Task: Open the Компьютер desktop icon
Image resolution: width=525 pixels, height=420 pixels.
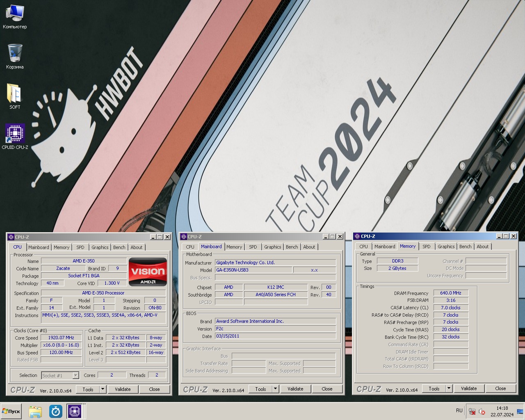Action: click(x=15, y=17)
